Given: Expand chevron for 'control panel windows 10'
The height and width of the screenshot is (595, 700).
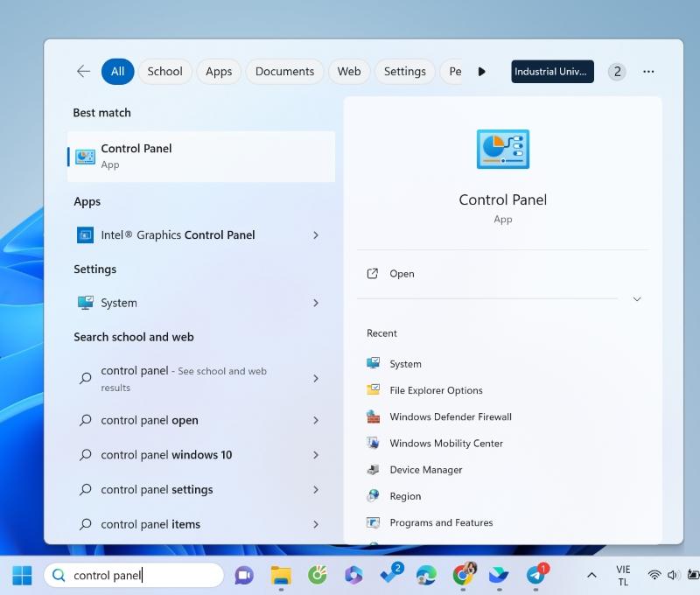Looking at the screenshot, I should coord(316,455).
